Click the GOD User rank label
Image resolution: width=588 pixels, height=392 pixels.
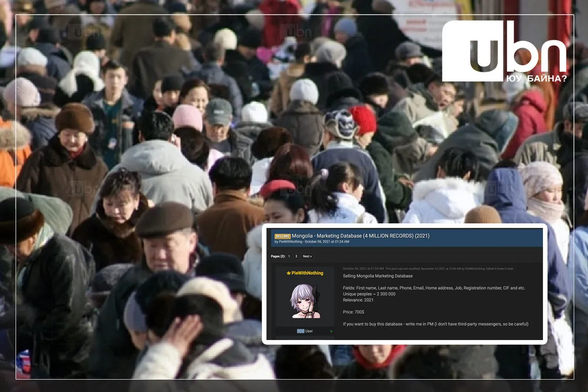(305, 331)
